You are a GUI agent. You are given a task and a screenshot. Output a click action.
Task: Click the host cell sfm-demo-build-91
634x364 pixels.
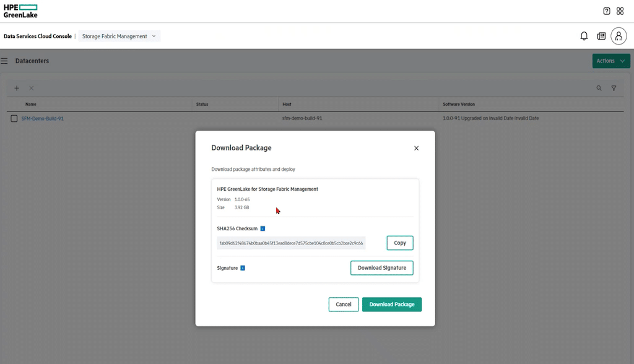302,118
